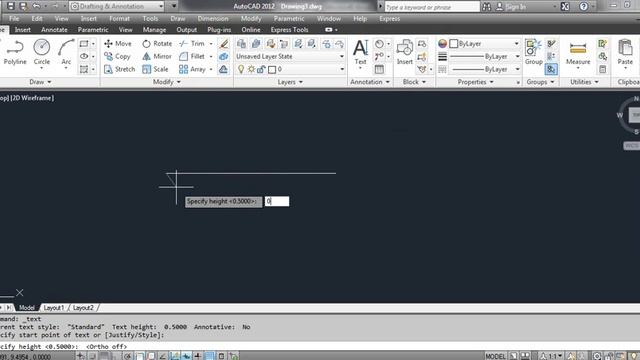Activate the Stretch tool
This screenshot has height=360, width=640.
[119, 69]
